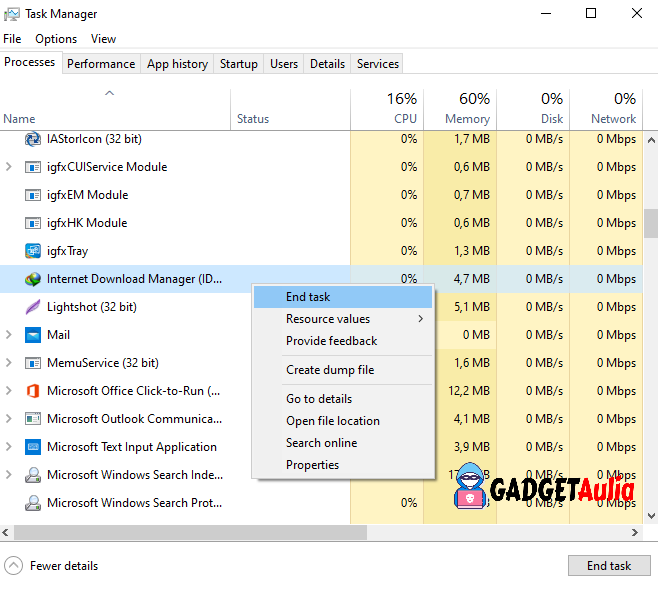Screen dimensions: 658x589
Task: Open the View menu
Action: point(103,39)
